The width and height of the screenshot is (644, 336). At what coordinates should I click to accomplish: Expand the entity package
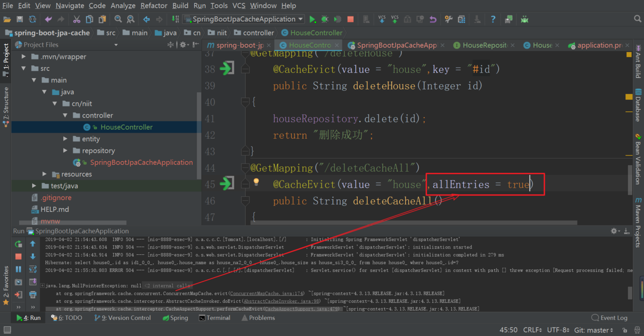pyautogui.click(x=65, y=139)
